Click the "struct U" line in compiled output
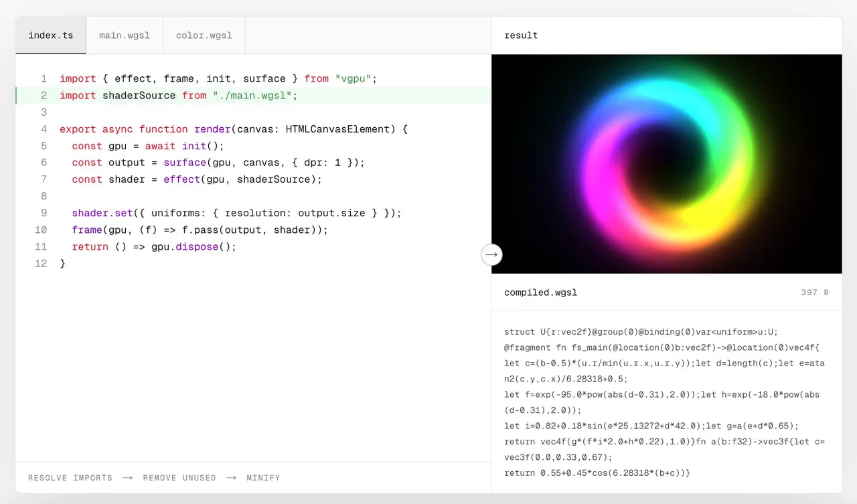The height and width of the screenshot is (504, 857). pyautogui.click(x=641, y=331)
